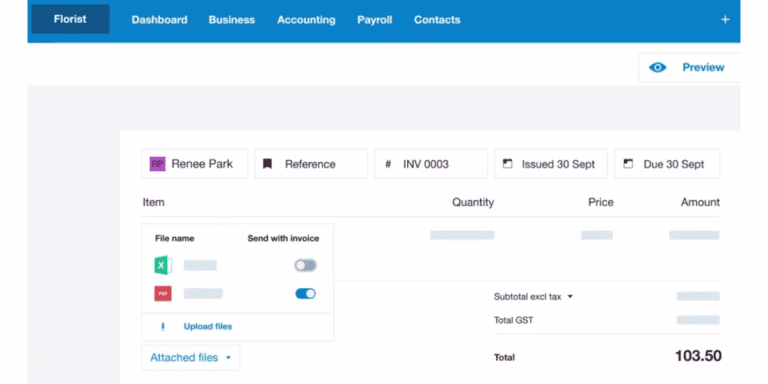Click the Item column header

coord(153,202)
